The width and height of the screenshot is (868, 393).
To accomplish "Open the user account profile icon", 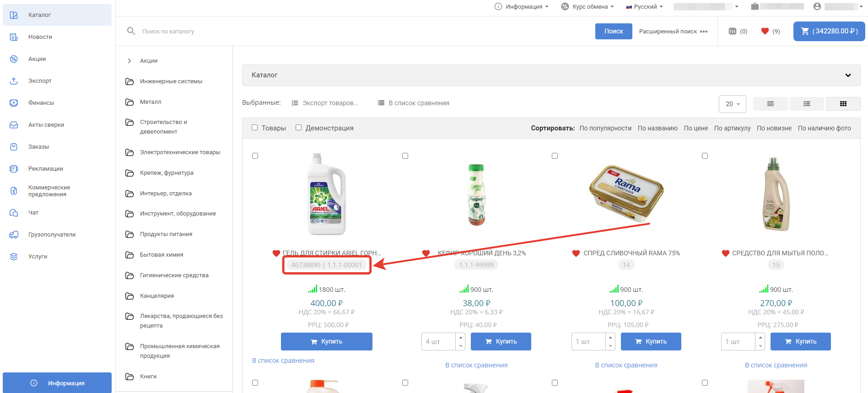I will coord(817,6).
